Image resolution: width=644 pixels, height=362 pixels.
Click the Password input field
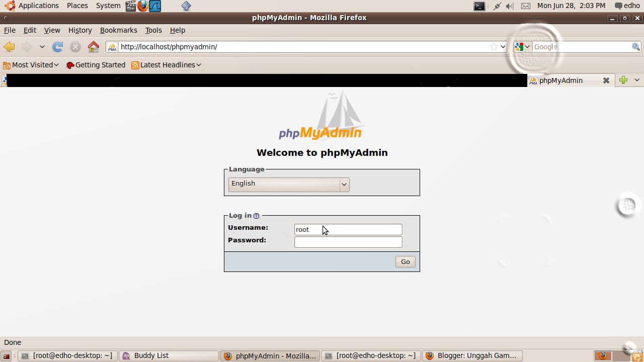pyautogui.click(x=348, y=242)
